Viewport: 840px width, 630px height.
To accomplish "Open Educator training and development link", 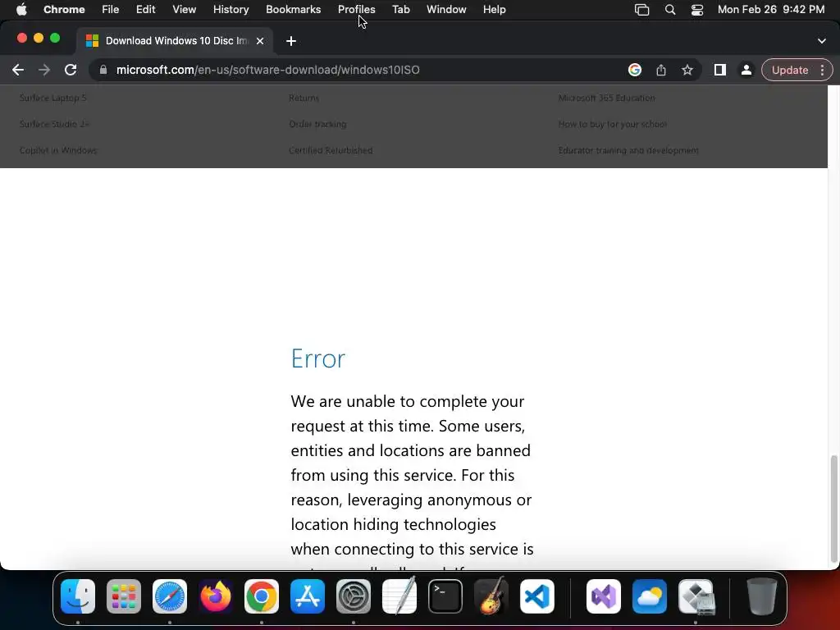I will pos(628,151).
